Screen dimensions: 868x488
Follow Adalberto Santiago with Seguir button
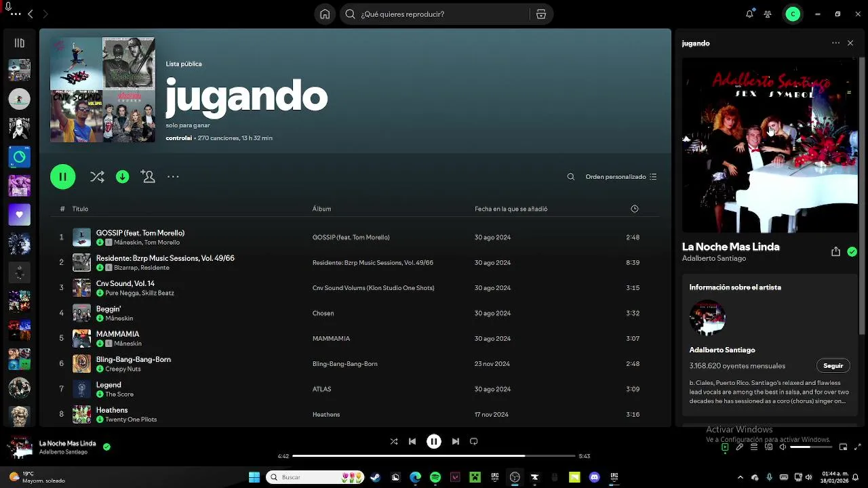[x=833, y=365]
